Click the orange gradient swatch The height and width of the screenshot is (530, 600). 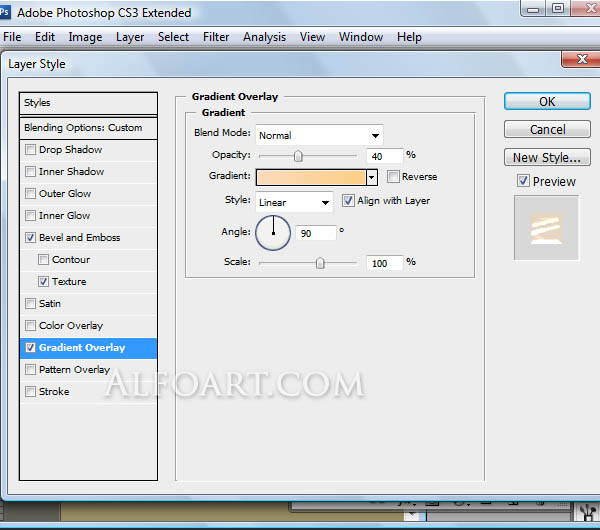tap(311, 178)
